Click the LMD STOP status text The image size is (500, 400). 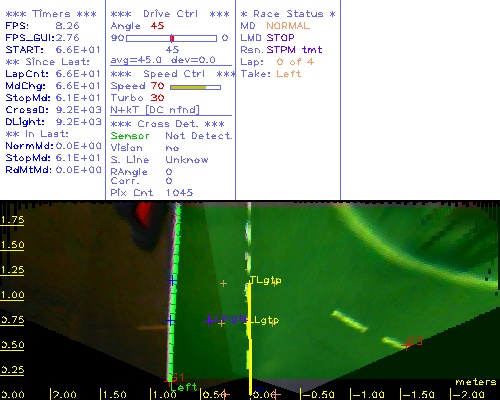point(267,38)
